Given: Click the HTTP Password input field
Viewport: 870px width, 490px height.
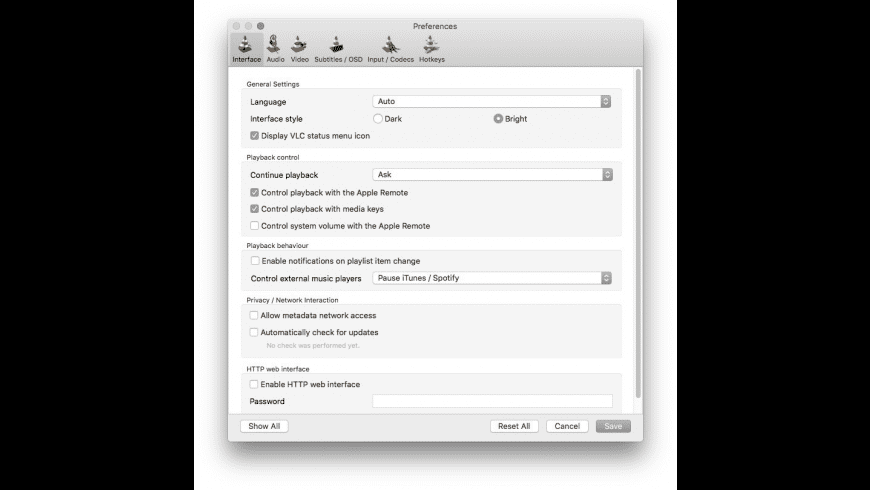Looking at the screenshot, I should [x=492, y=401].
